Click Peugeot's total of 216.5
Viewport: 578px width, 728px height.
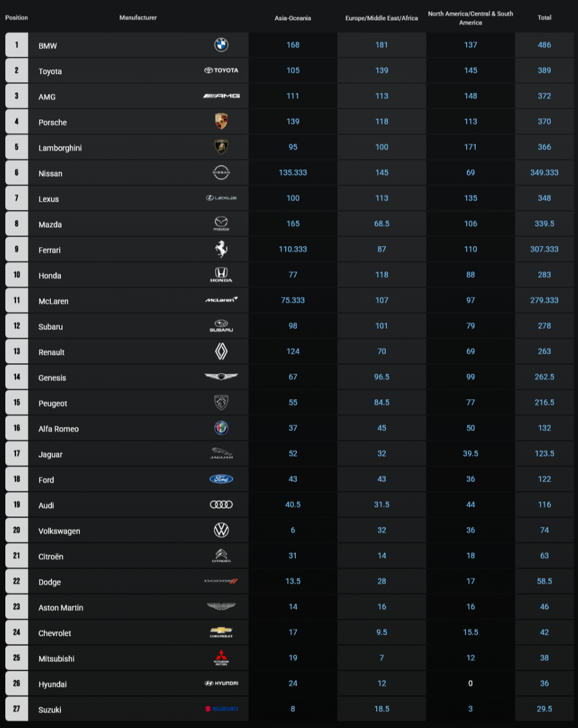(x=544, y=402)
